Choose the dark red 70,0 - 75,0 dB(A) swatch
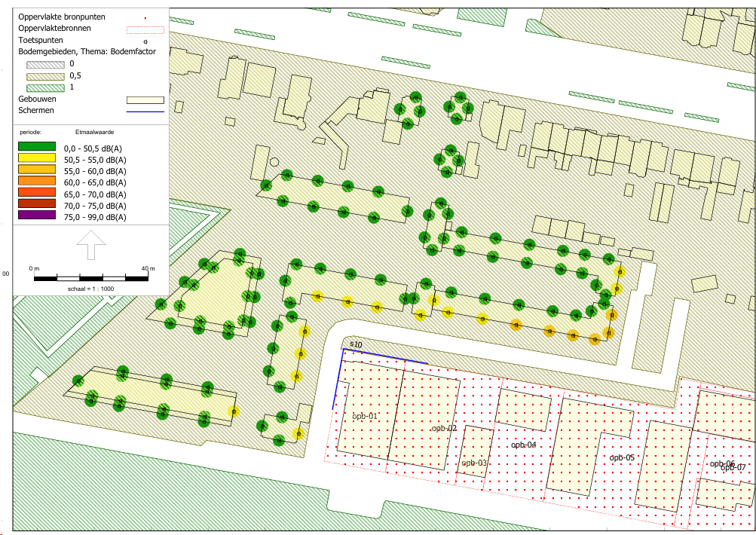 (37, 203)
